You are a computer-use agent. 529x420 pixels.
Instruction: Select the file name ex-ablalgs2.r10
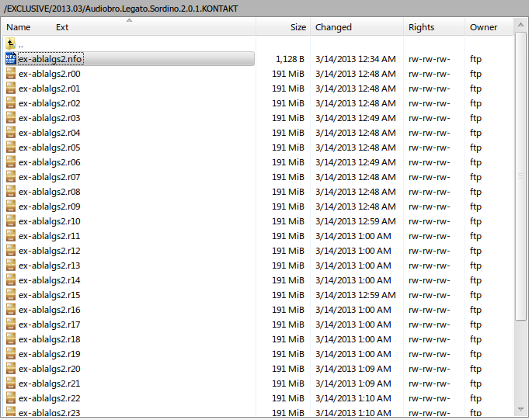pyautogui.click(x=50, y=221)
